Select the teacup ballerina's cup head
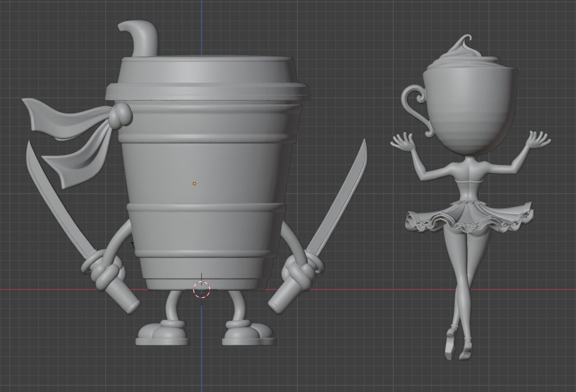The image size is (576, 392). point(471,110)
